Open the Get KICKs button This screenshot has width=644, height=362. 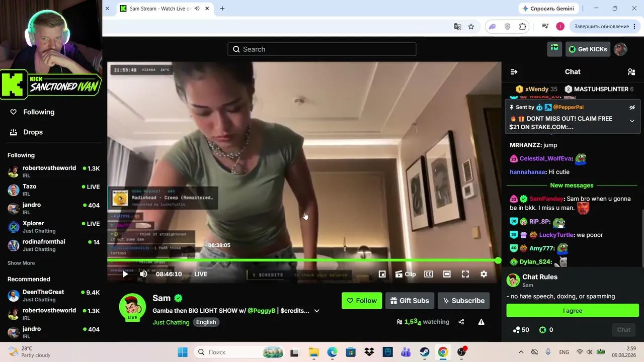tap(588, 49)
